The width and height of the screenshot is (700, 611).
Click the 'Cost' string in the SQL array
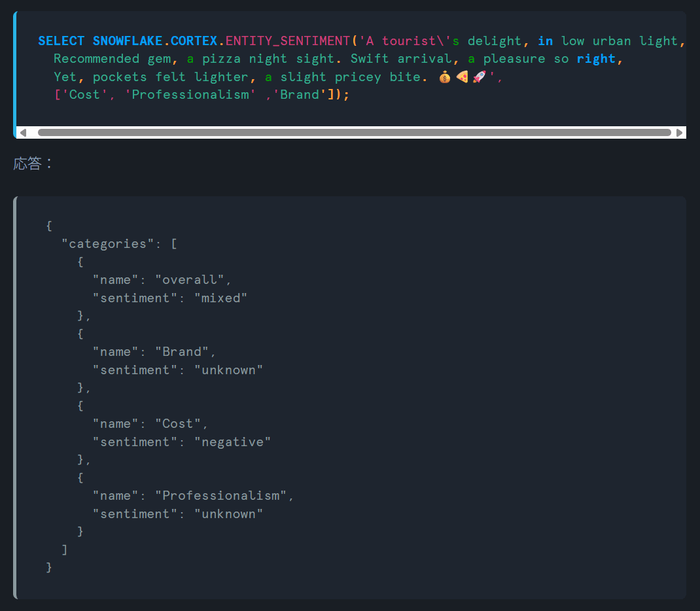click(x=85, y=95)
